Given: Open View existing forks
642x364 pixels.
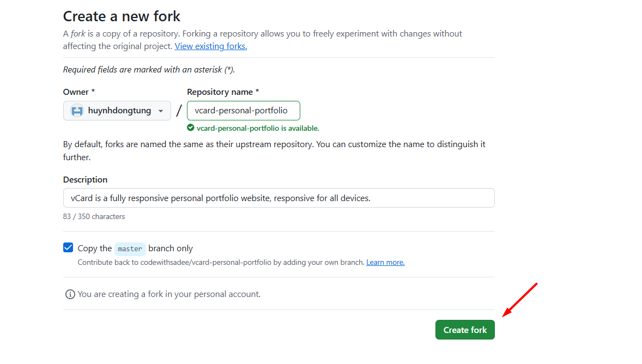Looking at the screenshot, I should click(x=210, y=46).
